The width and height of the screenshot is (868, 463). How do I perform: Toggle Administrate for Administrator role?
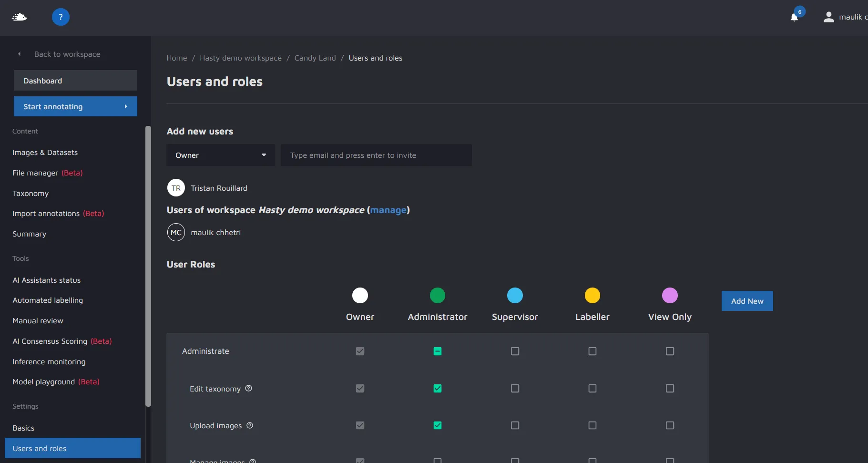click(437, 351)
